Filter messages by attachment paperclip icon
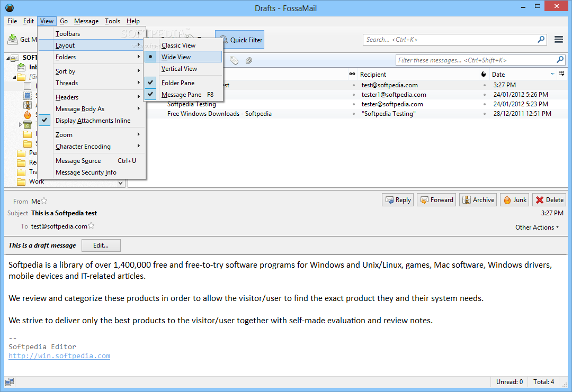This screenshot has height=392, width=572. pyautogui.click(x=249, y=60)
